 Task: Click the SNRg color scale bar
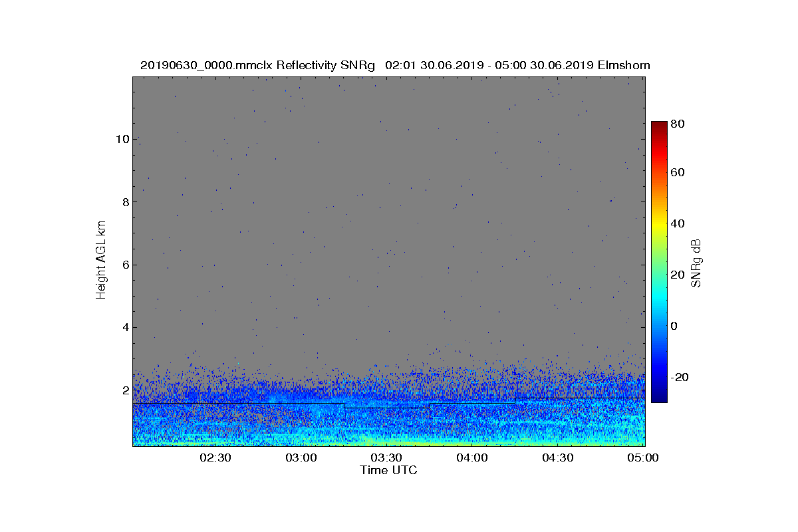click(x=659, y=261)
